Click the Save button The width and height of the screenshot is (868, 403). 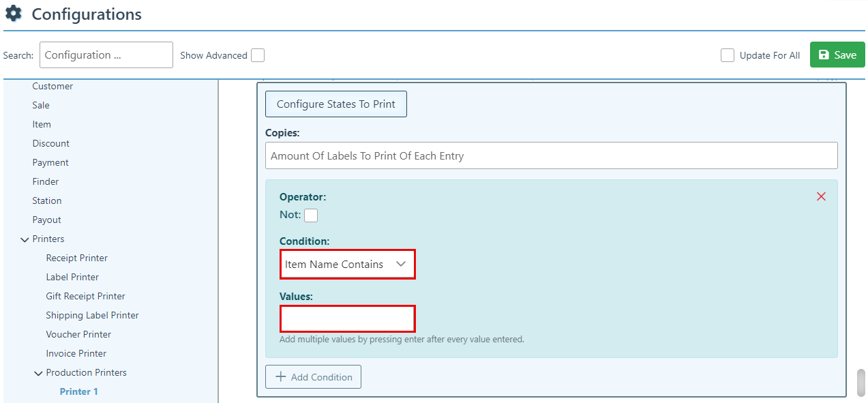click(x=837, y=55)
